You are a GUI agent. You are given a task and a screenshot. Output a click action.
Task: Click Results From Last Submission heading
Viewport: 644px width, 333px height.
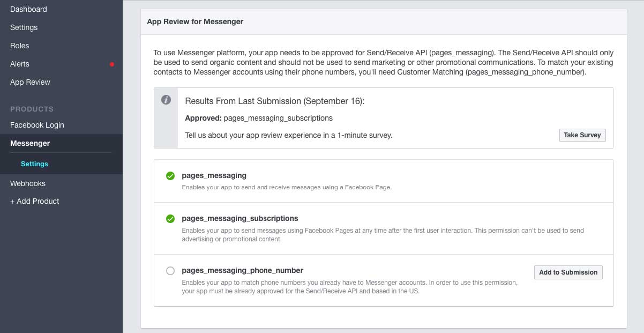tap(275, 101)
